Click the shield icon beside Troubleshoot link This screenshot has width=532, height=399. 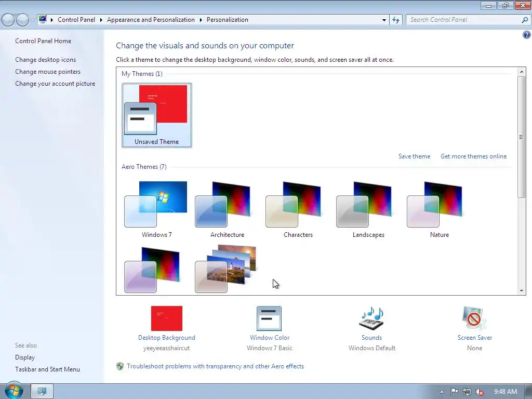coord(120,366)
